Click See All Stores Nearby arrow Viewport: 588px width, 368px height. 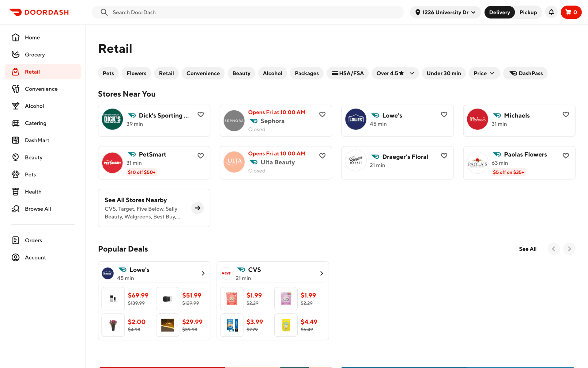[198, 208]
